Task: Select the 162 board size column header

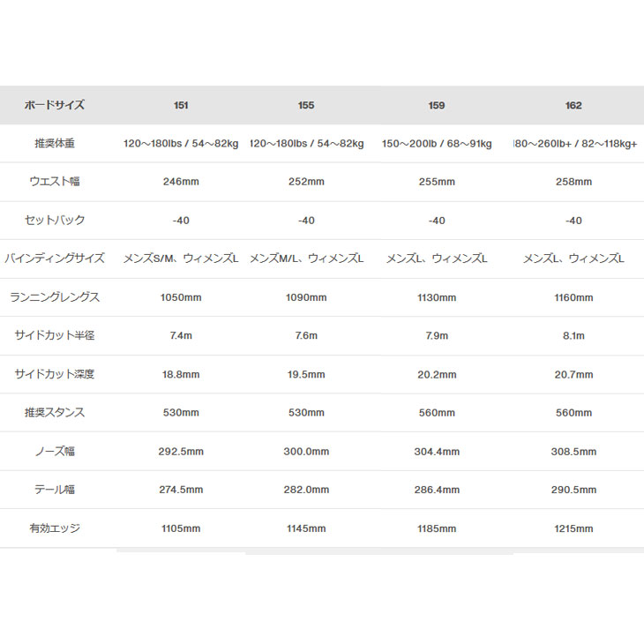Action: pyautogui.click(x=573, y=106)
